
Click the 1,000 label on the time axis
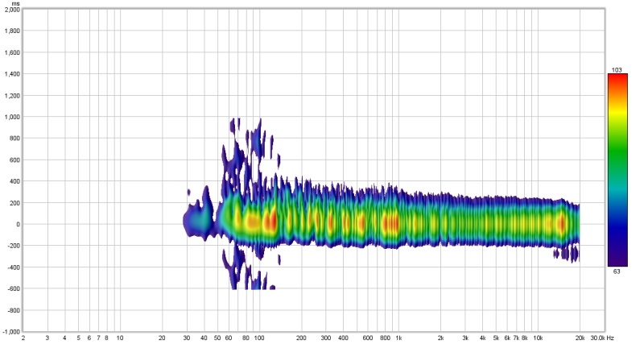12,117
